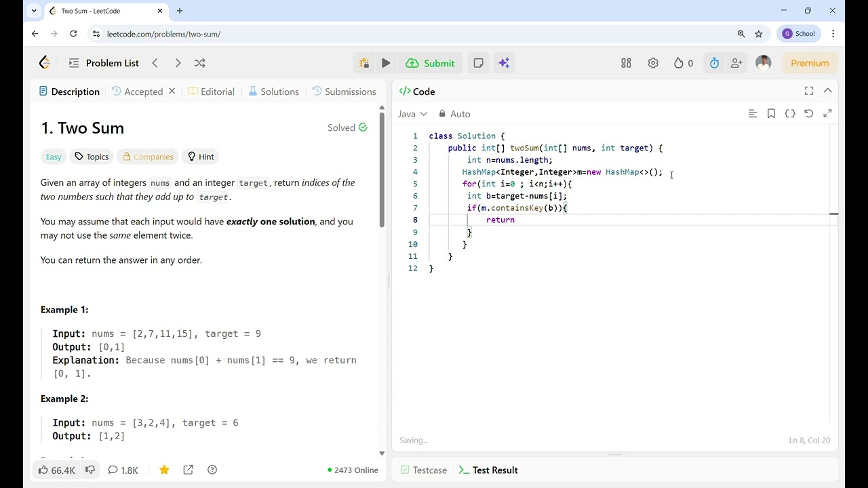Bookmark this page star icon

759,34
